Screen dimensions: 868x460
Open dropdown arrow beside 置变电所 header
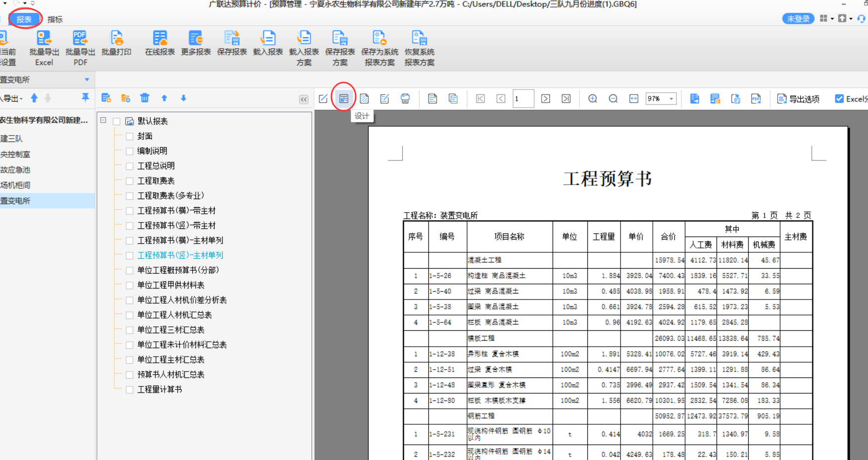point(87,79)
